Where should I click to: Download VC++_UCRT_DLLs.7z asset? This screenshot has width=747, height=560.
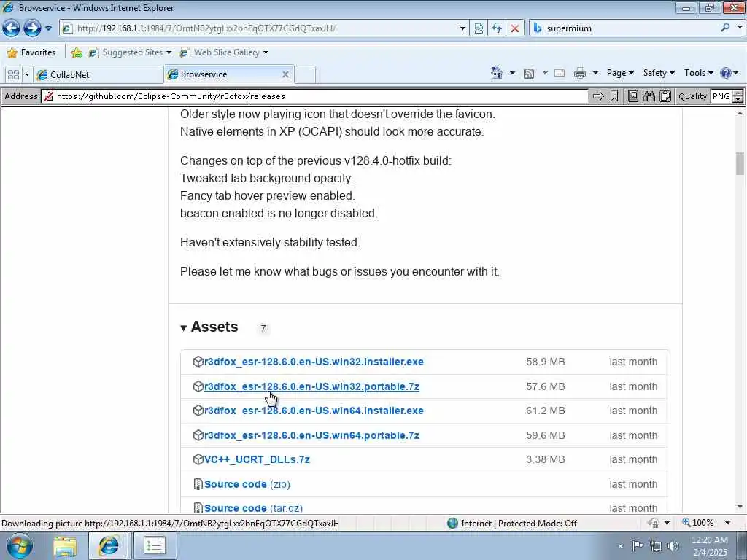coord(257,459)
